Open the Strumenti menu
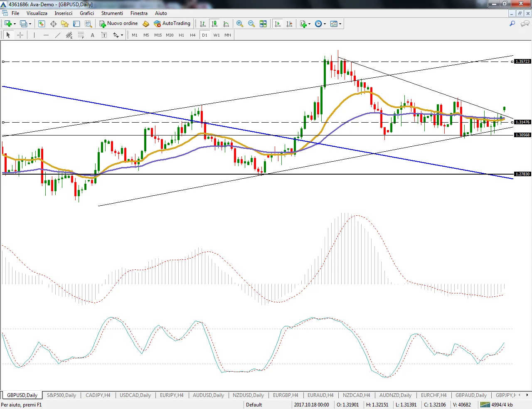 [x=112, y=13]
